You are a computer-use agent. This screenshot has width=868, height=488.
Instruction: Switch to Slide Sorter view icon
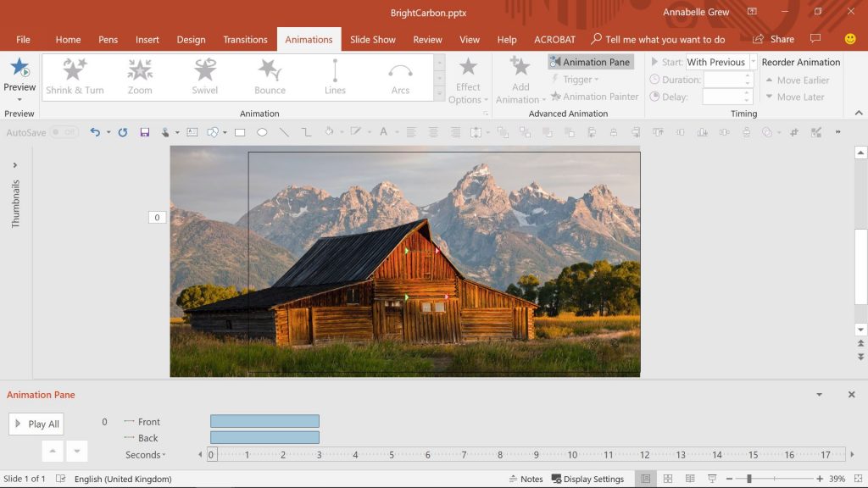(x=668, y=479)
